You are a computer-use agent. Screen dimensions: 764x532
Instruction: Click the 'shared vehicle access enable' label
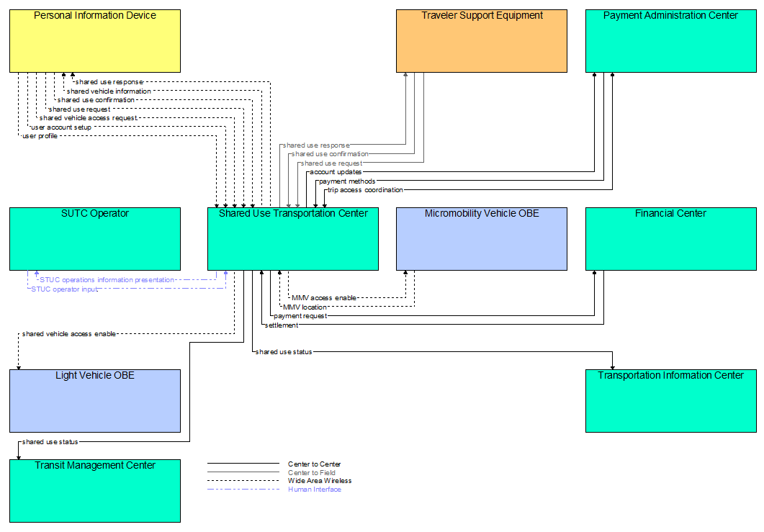[68, 334]
